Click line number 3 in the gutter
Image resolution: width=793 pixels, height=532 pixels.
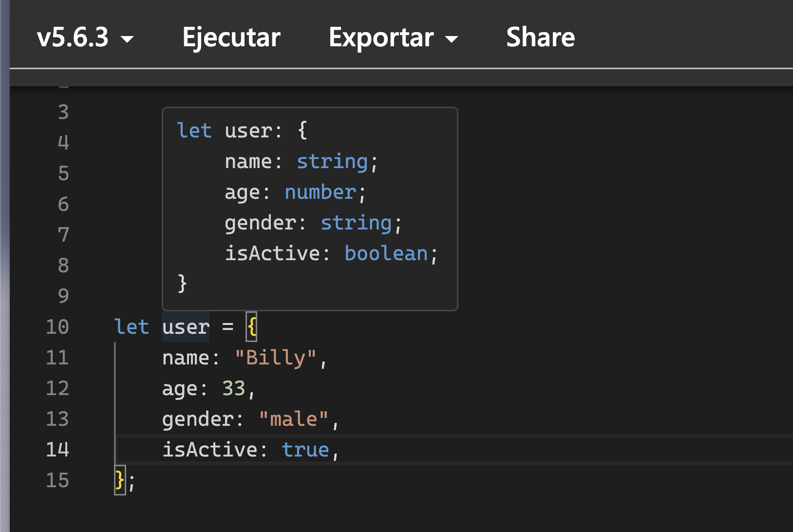63,112
